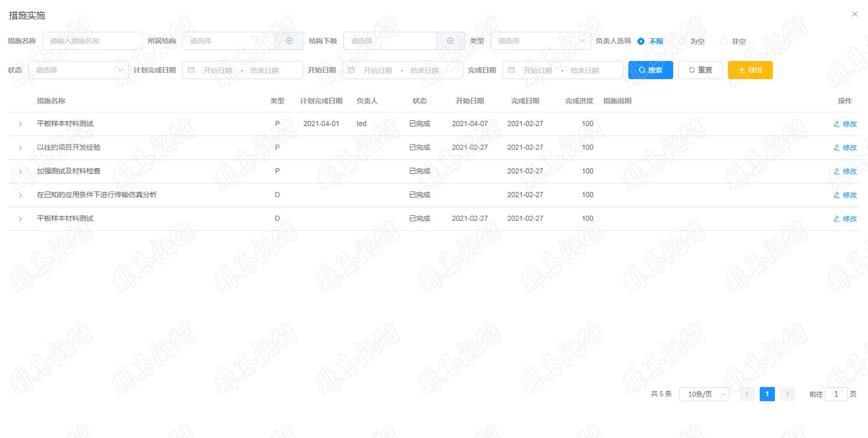Select the 为空 radio option
This screenshot has height=438, width=868.
click(x=683, y=41)
